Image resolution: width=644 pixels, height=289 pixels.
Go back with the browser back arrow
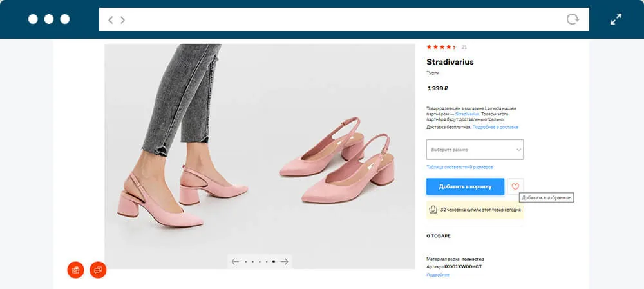110,20
